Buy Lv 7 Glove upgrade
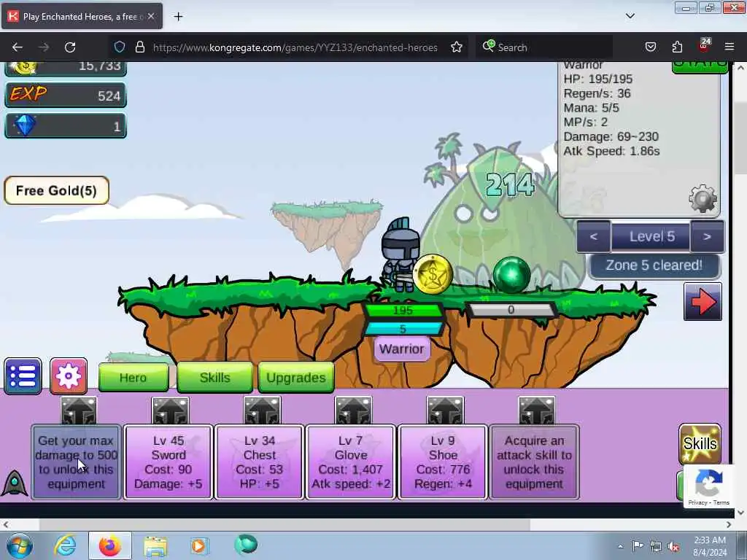Image resolution: width=747 pixels, height=560 pixels. pyautogui.click(x=351, y=462)
